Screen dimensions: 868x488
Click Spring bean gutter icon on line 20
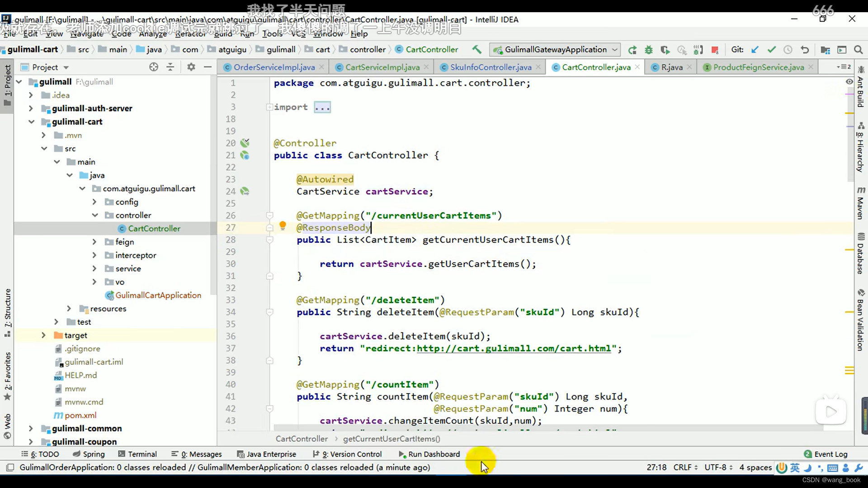point(245,143)
